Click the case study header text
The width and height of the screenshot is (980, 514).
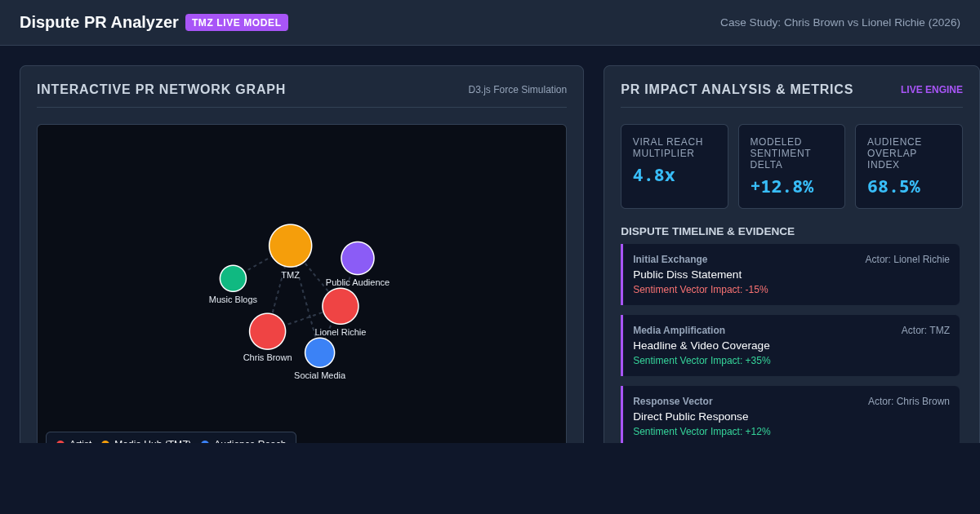pos(840,22)
